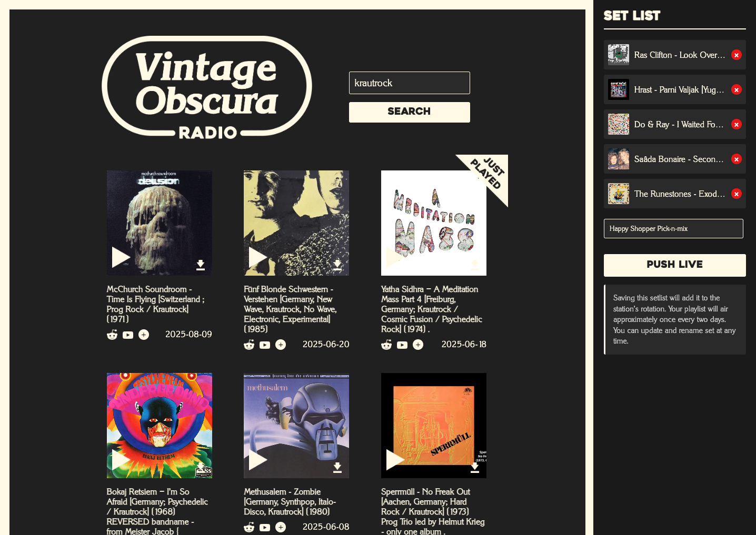
Task: Open YouTube link for Yatha Sidhra
Action: pos(402,345)
